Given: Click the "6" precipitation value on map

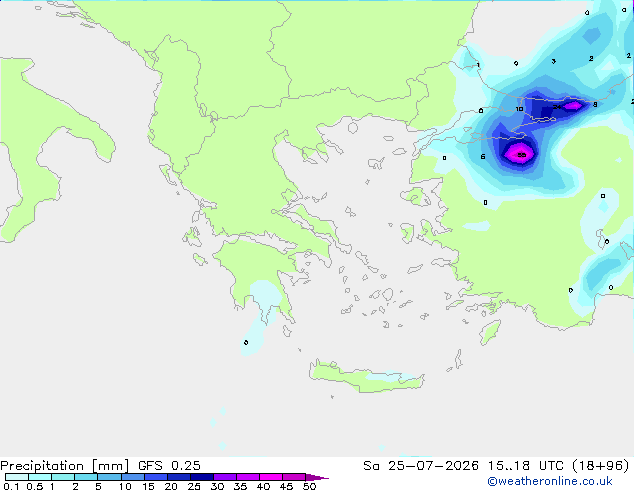Looking at the screenshot, I should (483, 156).
